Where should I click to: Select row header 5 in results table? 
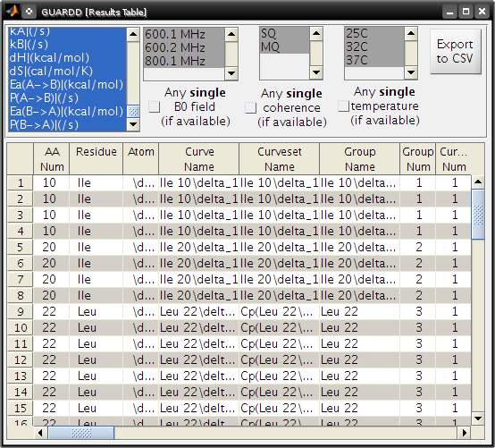click(21, 248)
